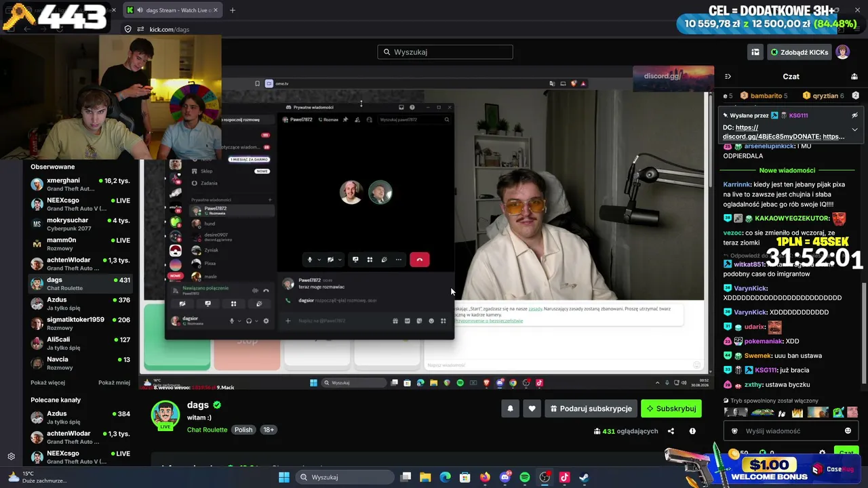Open mokrysuchar channel in sidebar
Viewport: 868px width, 488px height.
80,224
